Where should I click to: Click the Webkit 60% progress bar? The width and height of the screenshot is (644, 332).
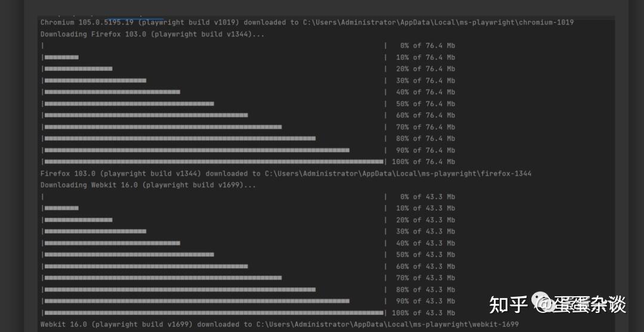(146, 266)
